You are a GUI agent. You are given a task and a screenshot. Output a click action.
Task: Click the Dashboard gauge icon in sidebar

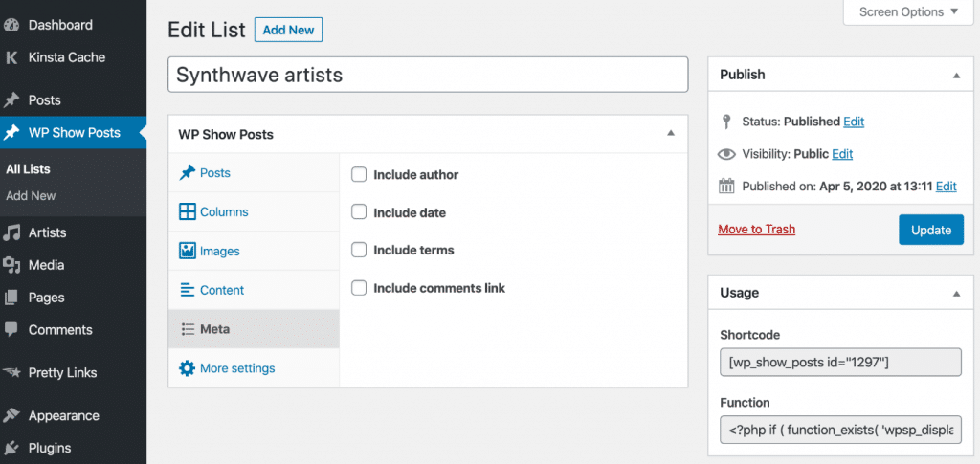tap(11, 25)
